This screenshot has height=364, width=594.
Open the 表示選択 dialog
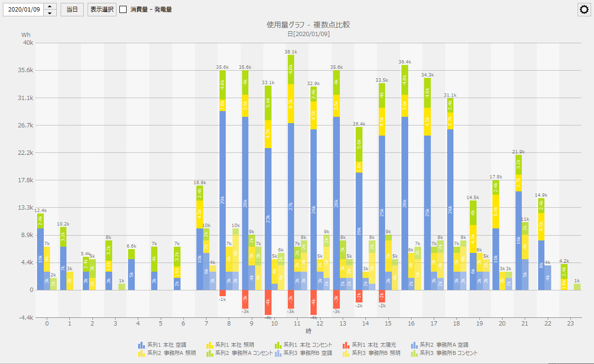tap(101, 9)
